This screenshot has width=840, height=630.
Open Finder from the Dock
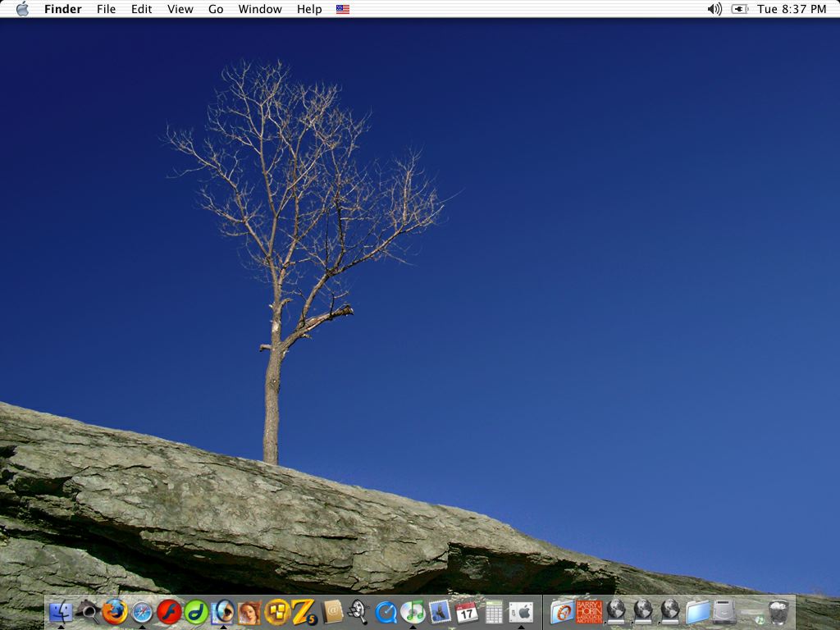[x=61, y=612]
